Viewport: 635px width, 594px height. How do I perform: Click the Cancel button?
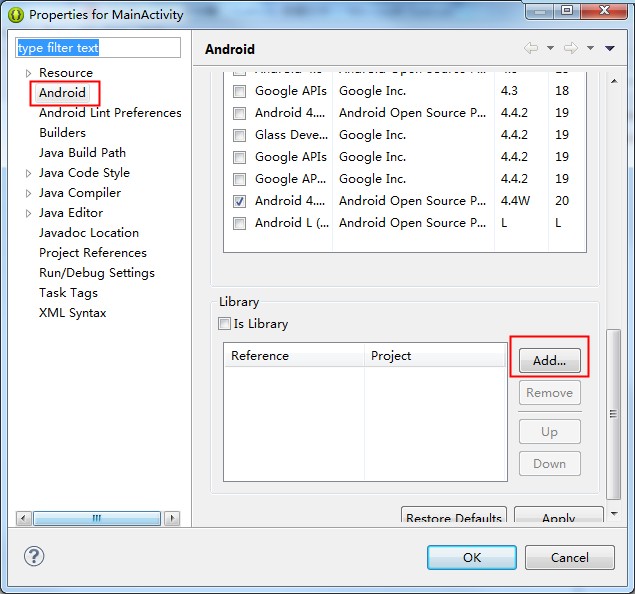[570, 558]
